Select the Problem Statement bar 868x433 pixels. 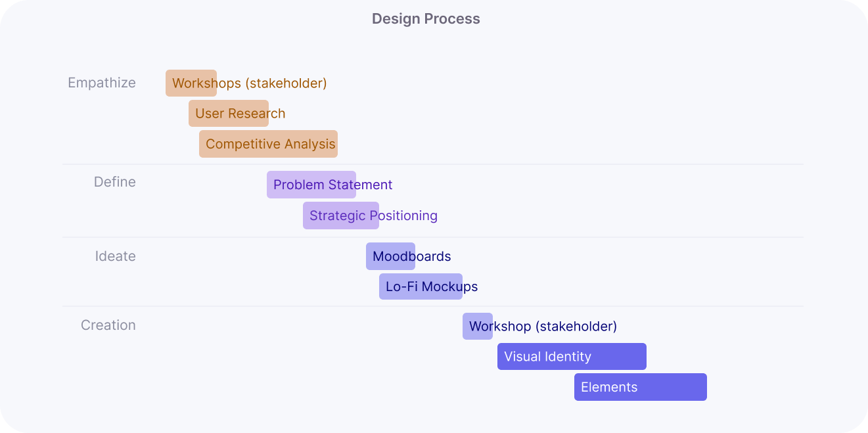311,185
